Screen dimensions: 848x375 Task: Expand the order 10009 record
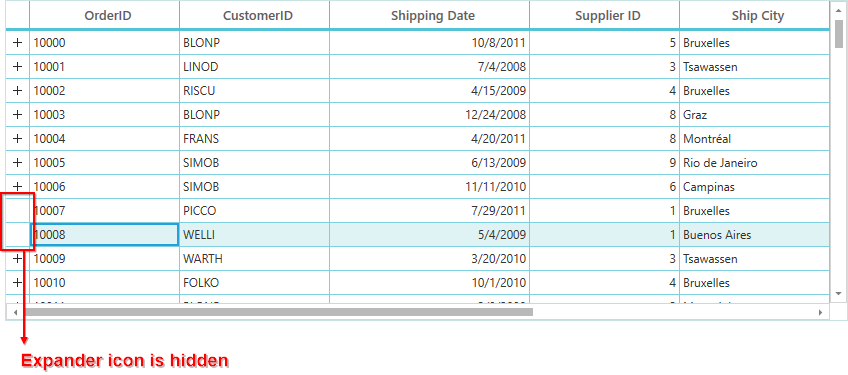(17, 259)
